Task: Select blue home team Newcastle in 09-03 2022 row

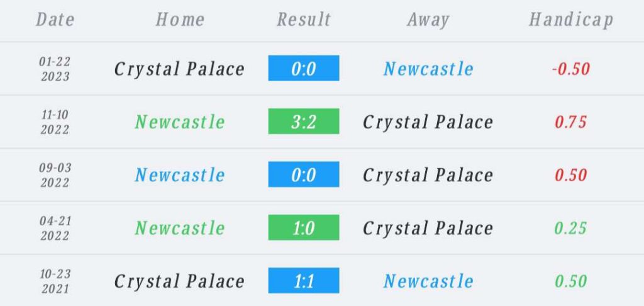Action: 180,175
